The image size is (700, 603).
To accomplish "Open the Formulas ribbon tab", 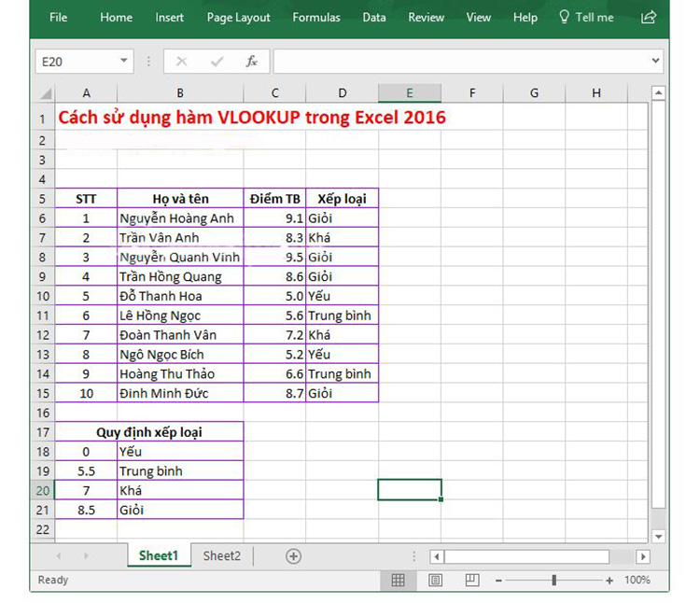I will (x=316, y=18).
